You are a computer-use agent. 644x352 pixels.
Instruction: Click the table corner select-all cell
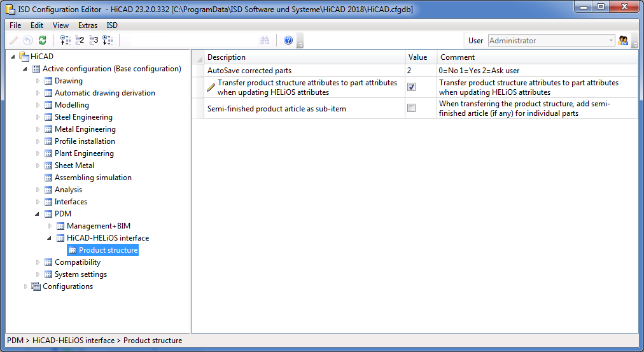click(x=198, y=57)
